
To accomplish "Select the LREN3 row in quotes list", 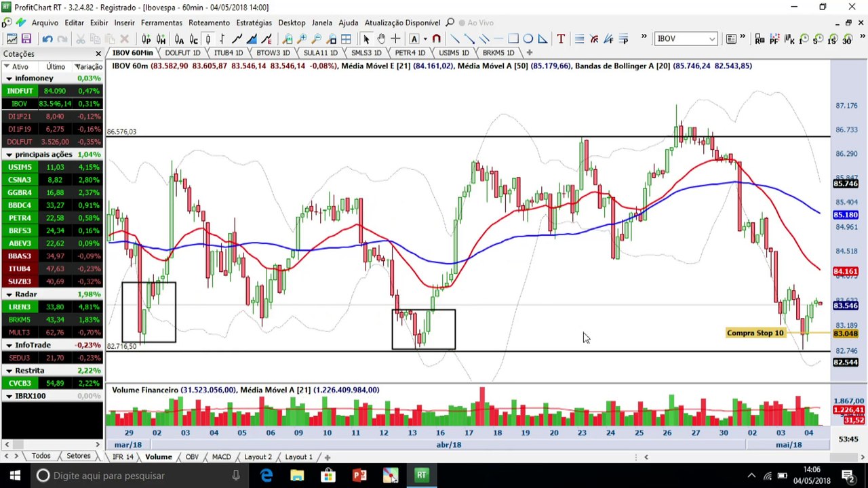I will [52, 307].
